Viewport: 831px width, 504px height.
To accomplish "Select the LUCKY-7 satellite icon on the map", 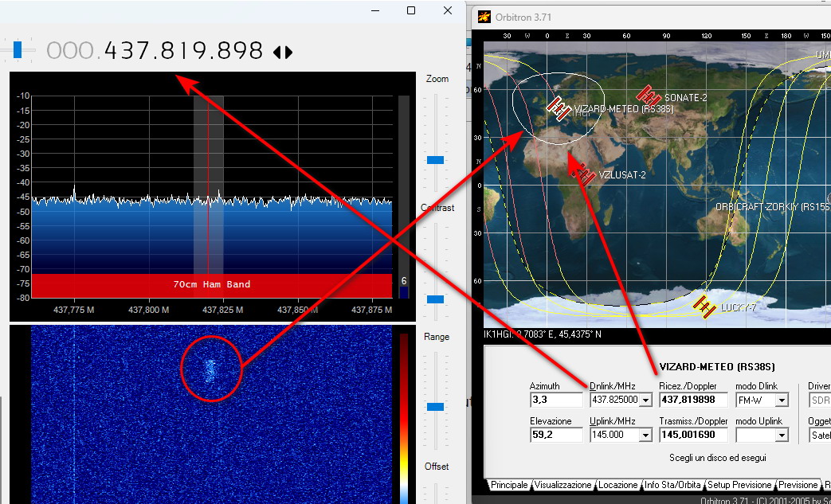I will tap(705, 307).
